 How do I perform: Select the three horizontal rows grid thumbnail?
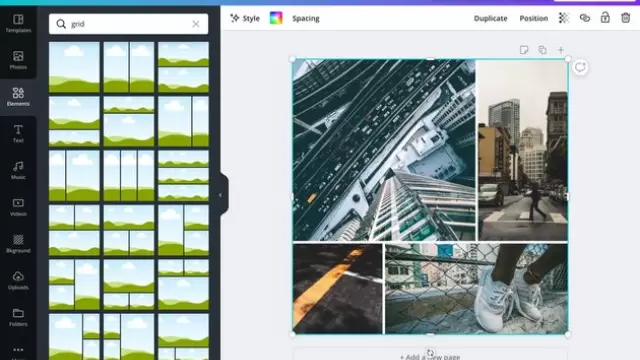point(183,176)
